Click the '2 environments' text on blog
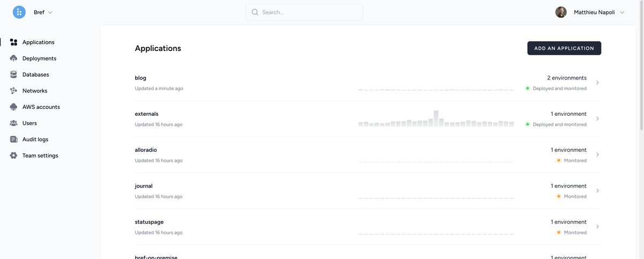644x259 pixels. pos(567,78)
